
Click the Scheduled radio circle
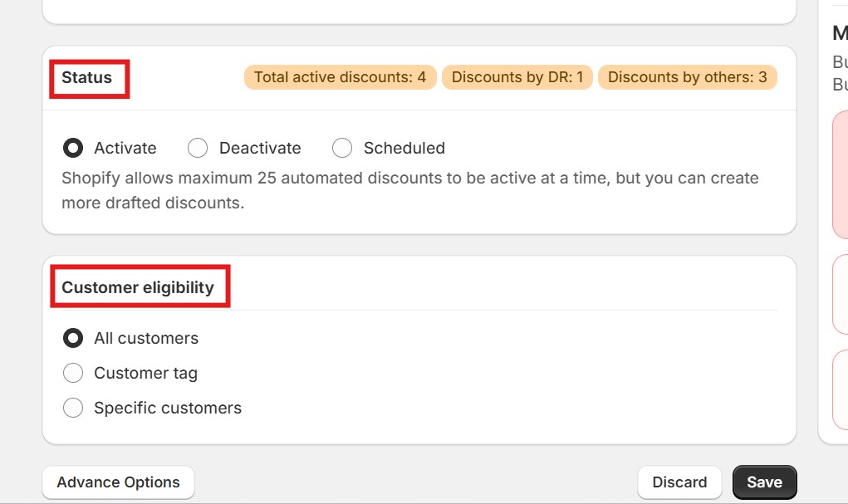(x=342, y=148)
